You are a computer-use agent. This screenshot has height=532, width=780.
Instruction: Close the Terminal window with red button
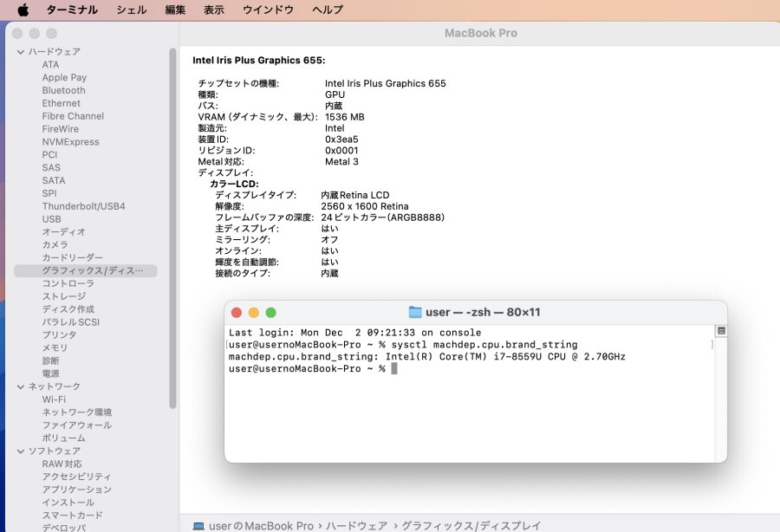pyautogui.click(x=237, y=313)
